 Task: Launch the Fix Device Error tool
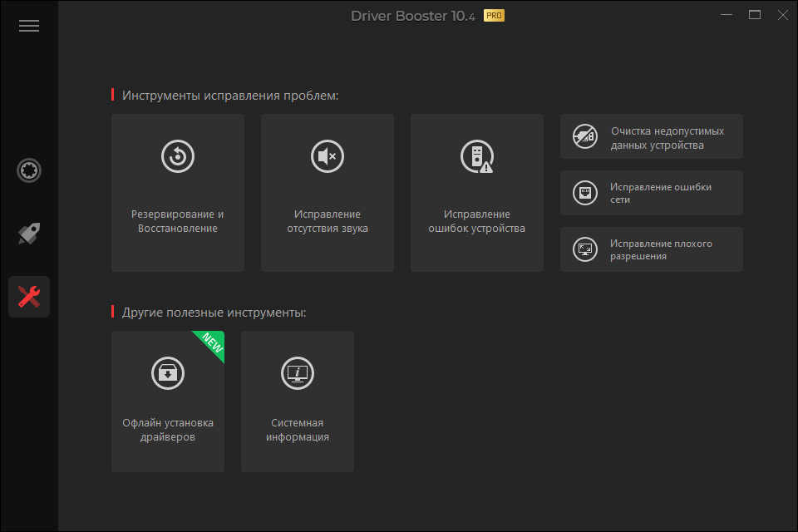tap(476, 191)
